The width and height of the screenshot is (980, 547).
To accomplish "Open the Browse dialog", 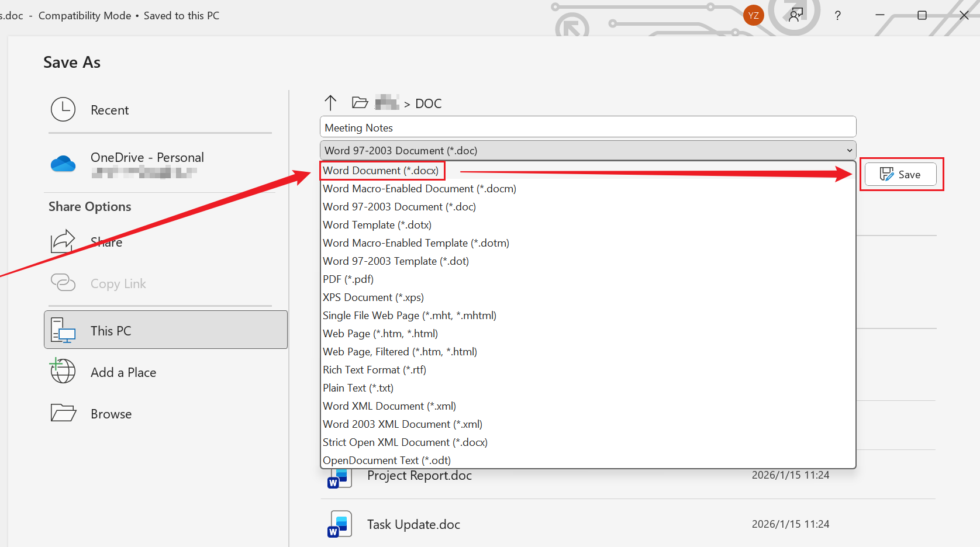I will 111,413.
